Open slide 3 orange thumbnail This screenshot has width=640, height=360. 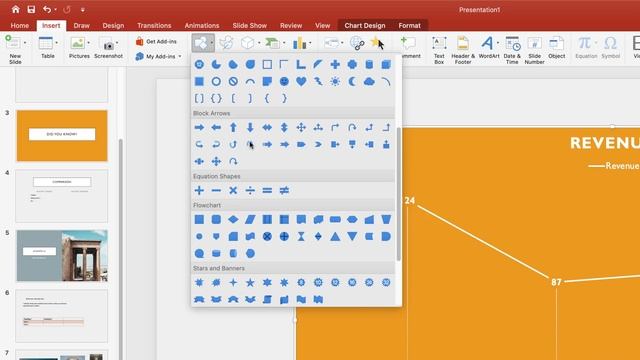point(62,136)
